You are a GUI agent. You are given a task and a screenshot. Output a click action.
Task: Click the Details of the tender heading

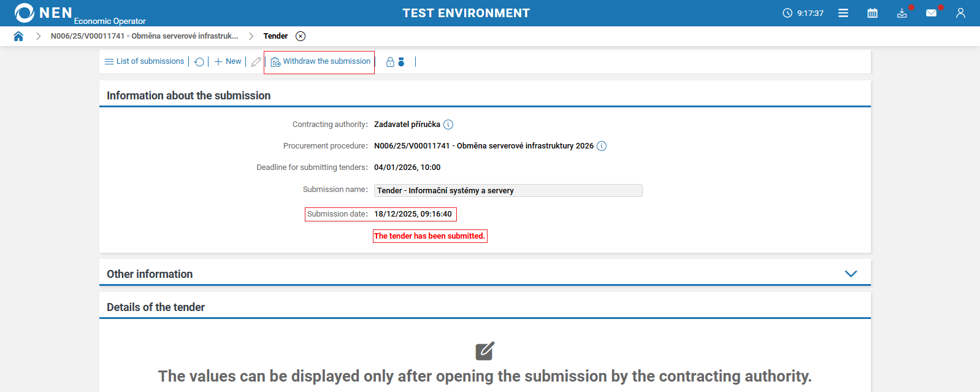(156, 307)
